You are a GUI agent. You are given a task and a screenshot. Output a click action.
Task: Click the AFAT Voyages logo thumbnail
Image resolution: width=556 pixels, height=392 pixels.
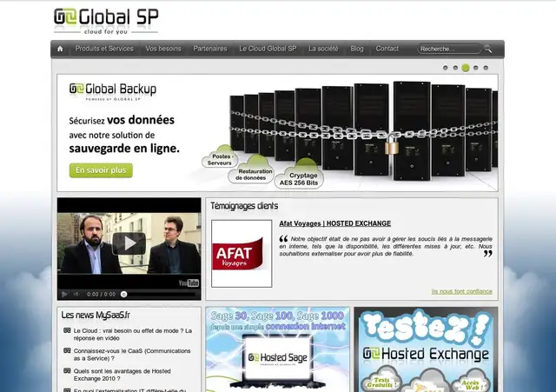click(x=242, y=254)
